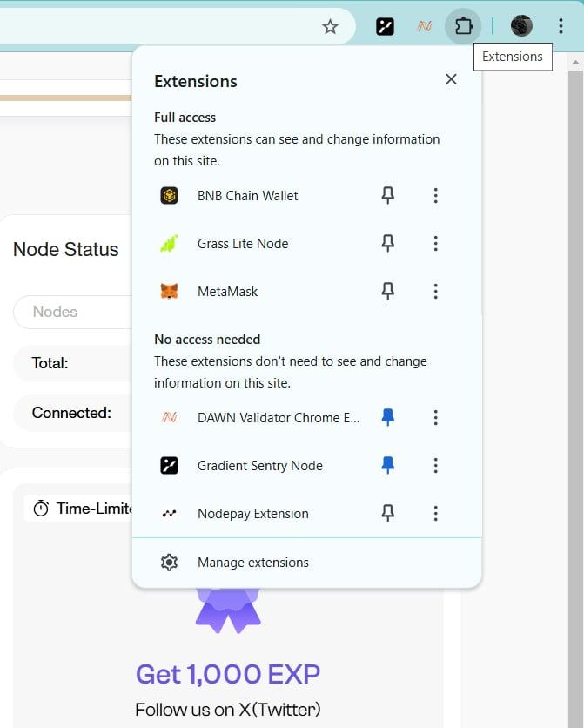Image resolution: width=584 pixels, height=728 pixels.
Task: Open the pinned Gradient Sentry Node toolbar icon
Action: pos(386,26)
